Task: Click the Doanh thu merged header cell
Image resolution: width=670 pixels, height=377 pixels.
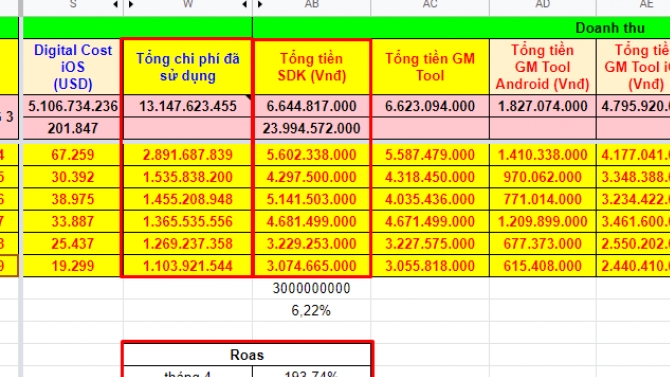Action: click(x=461, y=28)
